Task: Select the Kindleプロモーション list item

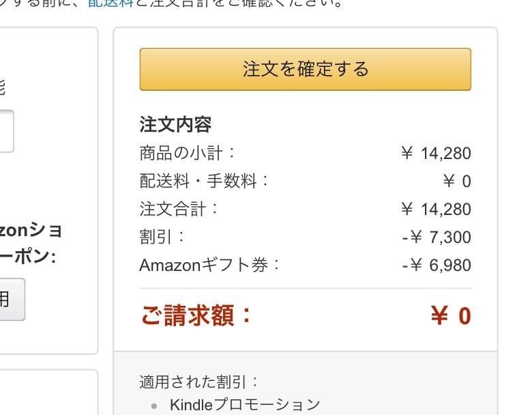Action: [x=244, y=405]
